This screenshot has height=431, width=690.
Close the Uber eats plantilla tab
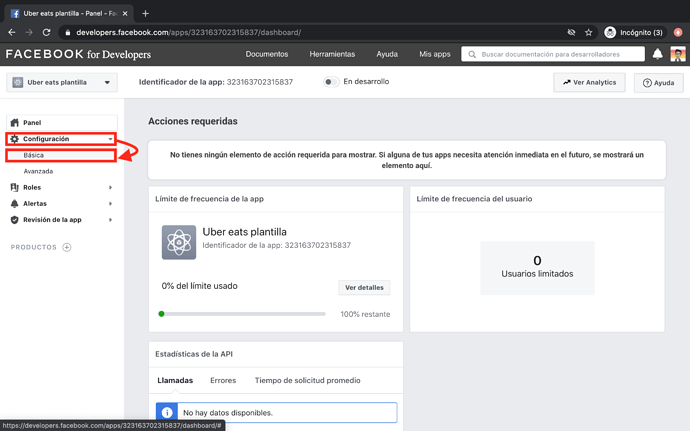[x=125, y=14]
